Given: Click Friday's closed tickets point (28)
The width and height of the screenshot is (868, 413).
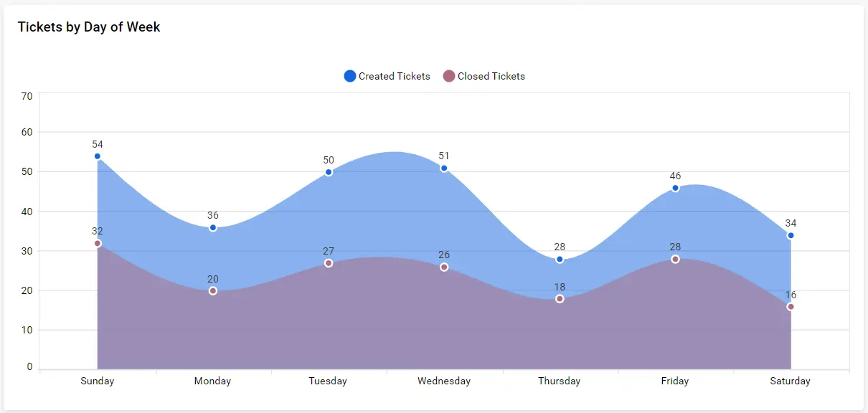Looking at the screenshot, I should pyautogui.click(x=675, y=260).
